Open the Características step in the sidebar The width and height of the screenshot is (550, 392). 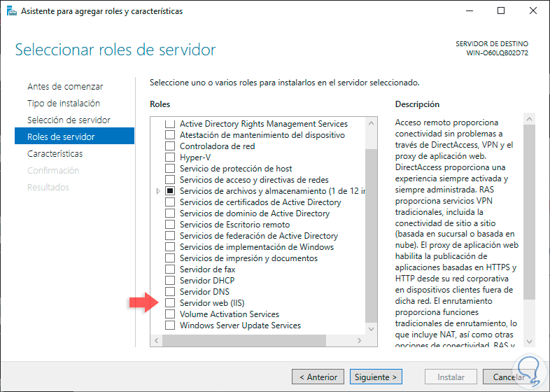[55, 154]
